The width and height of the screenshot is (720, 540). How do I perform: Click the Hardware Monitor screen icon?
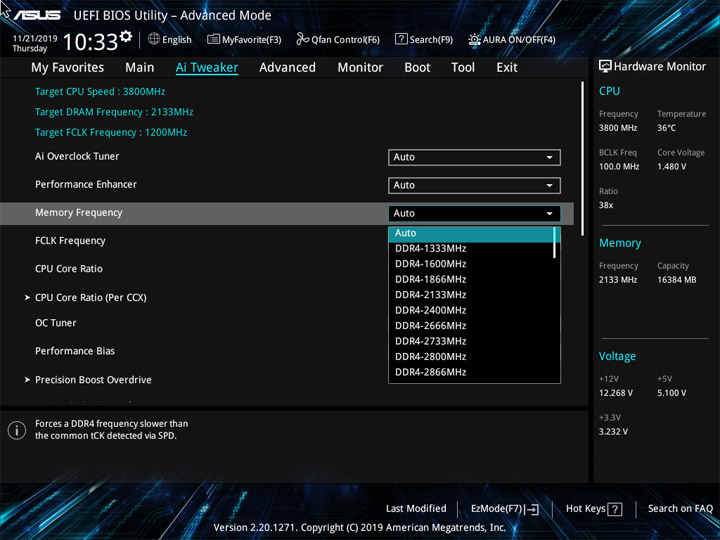pos(605,66)
